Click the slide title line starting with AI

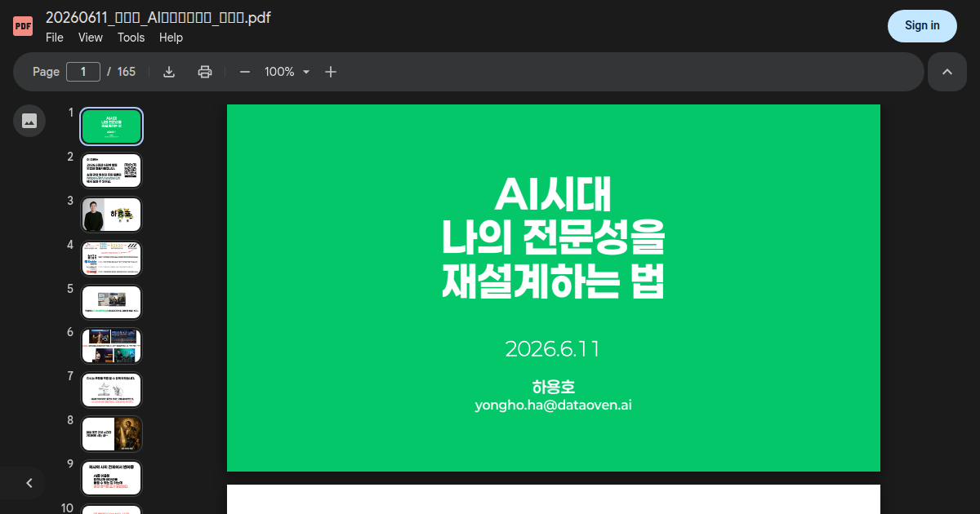tap(554, 194)
